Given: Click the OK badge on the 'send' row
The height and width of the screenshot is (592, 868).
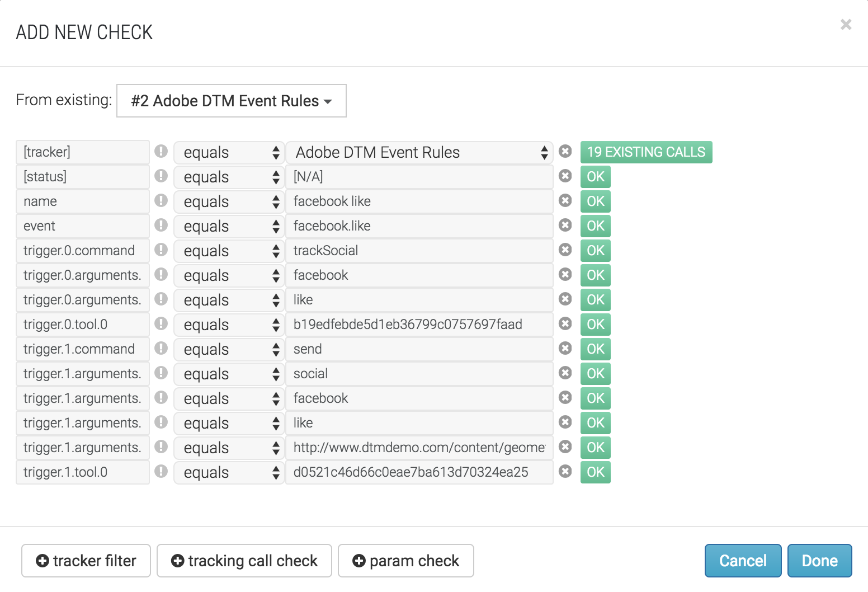Looking at the screenshot, I should [x=596, y=349].
